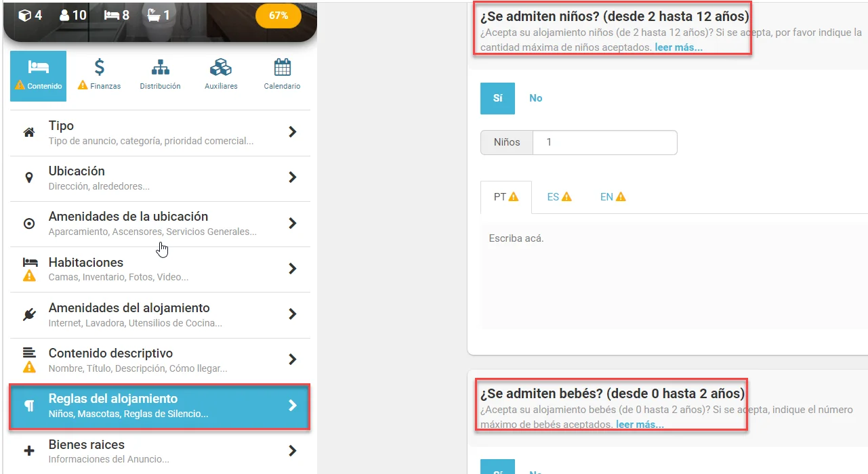The height and width of the screenshot is (474, 868).
Task: Open Amenidades de la ubicación
Action: pyautogui.click(x=160, y=223)
